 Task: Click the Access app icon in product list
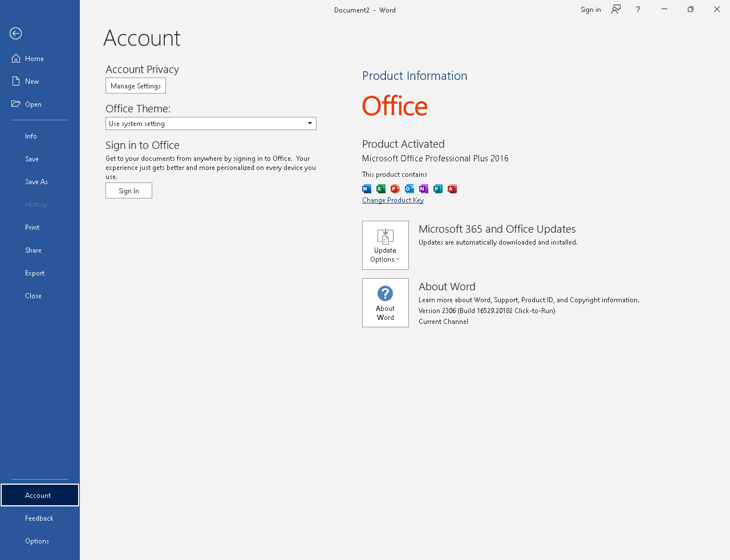coord(452,189)
